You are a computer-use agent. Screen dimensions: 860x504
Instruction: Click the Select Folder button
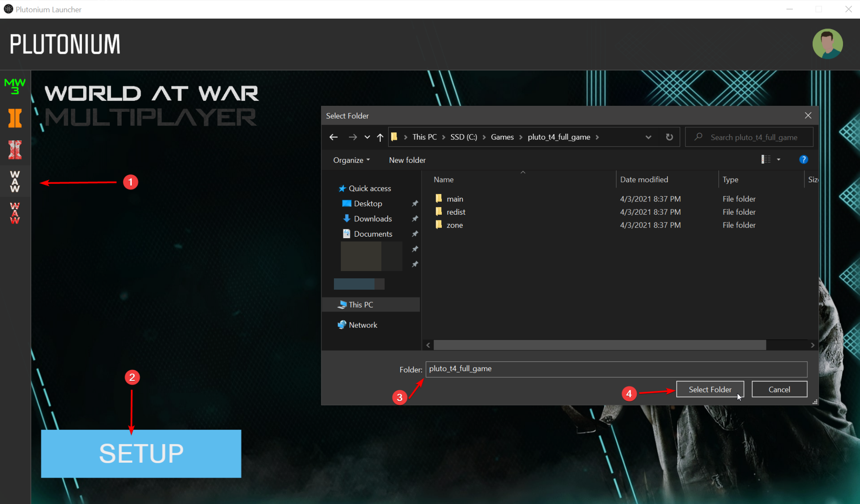tap(710, 389)
